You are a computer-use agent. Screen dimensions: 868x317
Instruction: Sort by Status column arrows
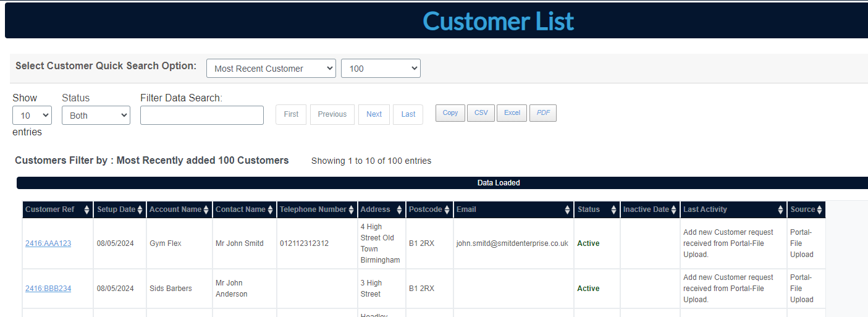[613, 210]
